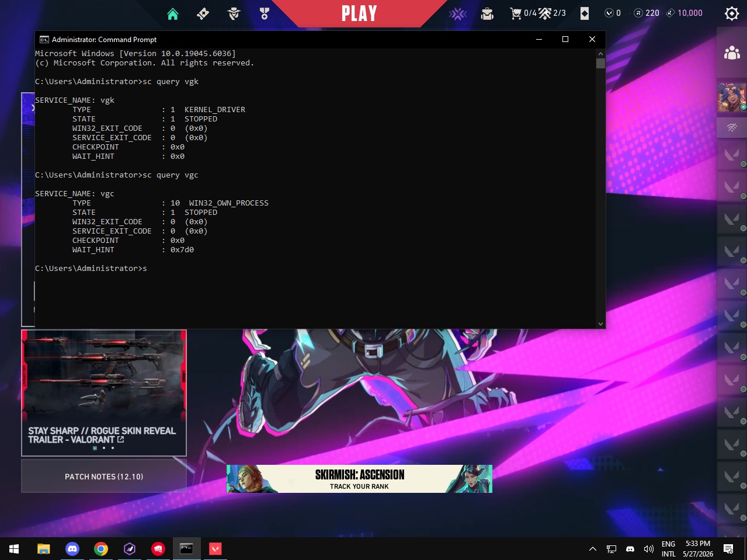Click the Radianite Points balance showing 220
Screen dimensions: 747x560
(x=647, y=13)
